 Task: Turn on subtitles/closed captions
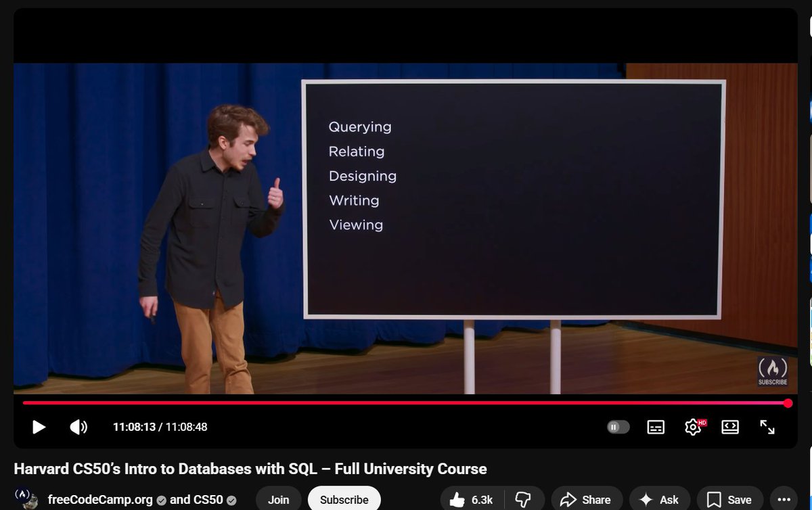[x=656, y=427]
